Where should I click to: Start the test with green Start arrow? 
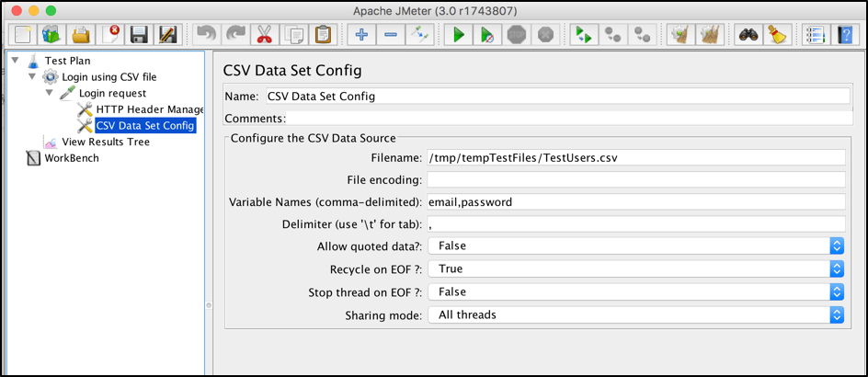458,35
